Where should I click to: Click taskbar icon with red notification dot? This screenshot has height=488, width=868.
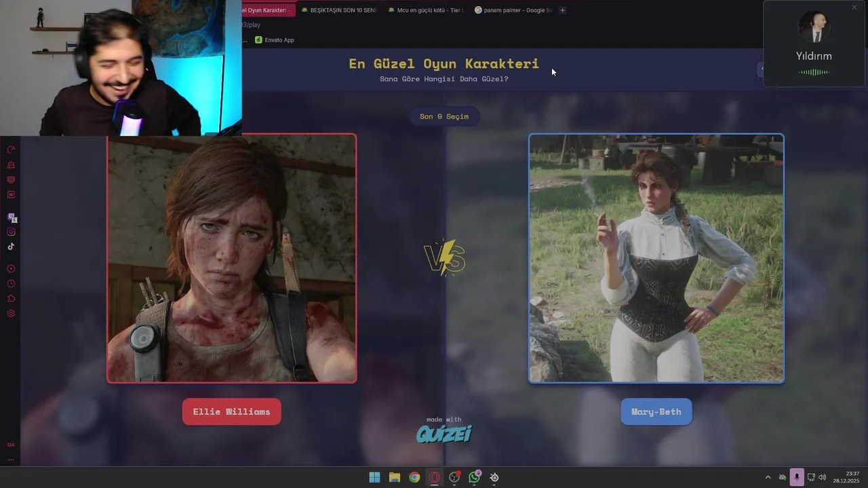pyautogui.click(x=454, y=477)
